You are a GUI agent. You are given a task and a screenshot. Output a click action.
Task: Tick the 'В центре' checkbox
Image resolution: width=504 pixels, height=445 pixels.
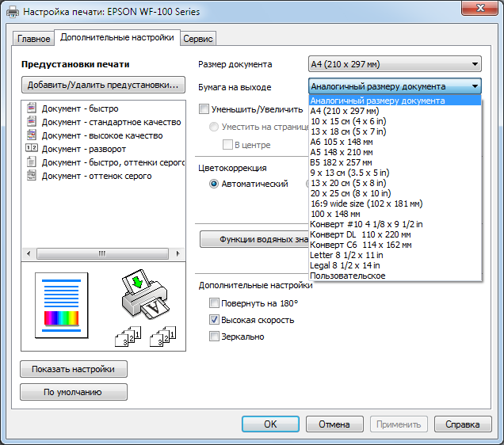[x=227, y=145]
